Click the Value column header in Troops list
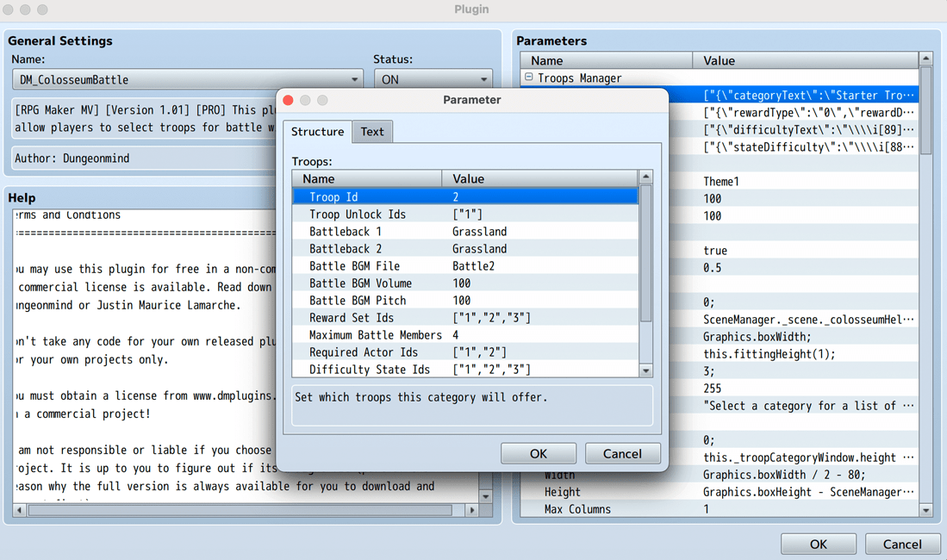Screen dimensions: 947x560 (540, 179)
